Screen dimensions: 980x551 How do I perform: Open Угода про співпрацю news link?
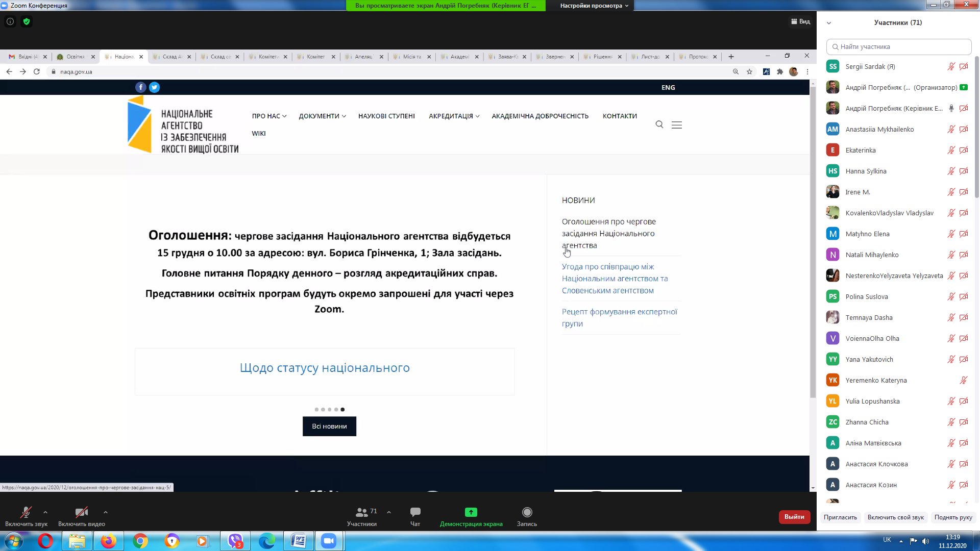[615, 279]
